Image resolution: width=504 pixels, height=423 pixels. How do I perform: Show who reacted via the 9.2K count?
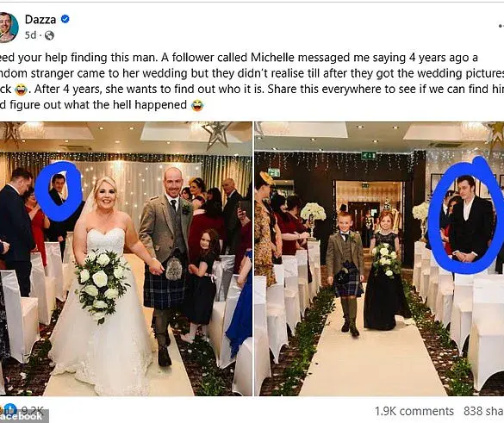pos(32,410)
